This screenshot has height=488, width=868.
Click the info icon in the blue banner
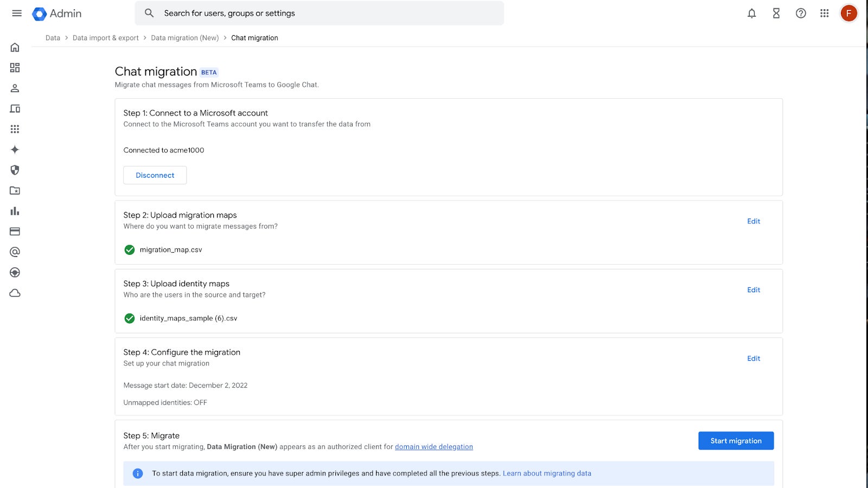tap(138, 473)
